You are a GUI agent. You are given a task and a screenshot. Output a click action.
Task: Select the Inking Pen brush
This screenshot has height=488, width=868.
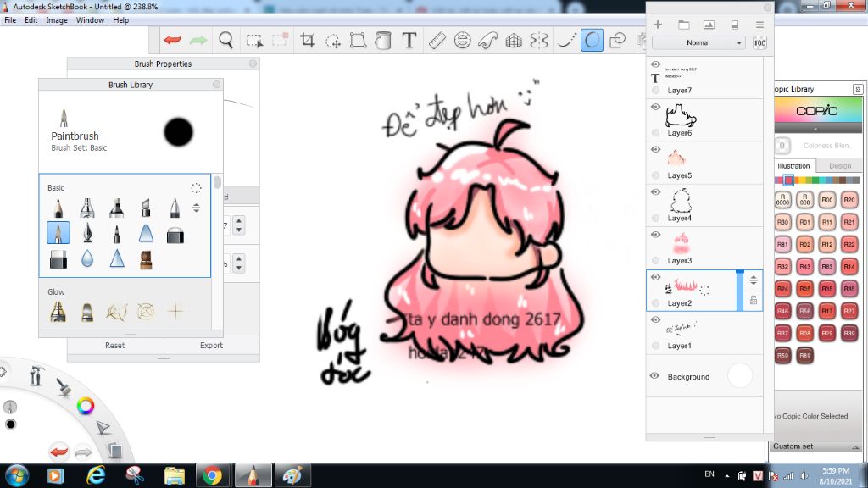click(87, 233)
